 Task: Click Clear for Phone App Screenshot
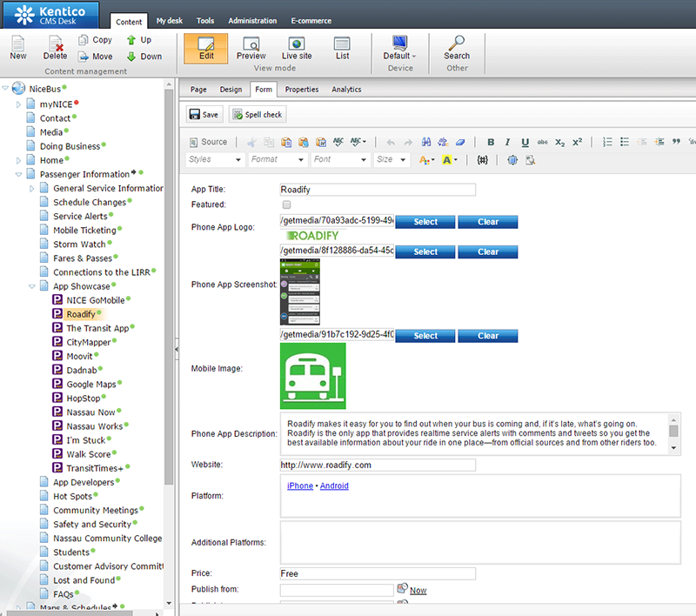pyautogui.click(x=488, y=252)
